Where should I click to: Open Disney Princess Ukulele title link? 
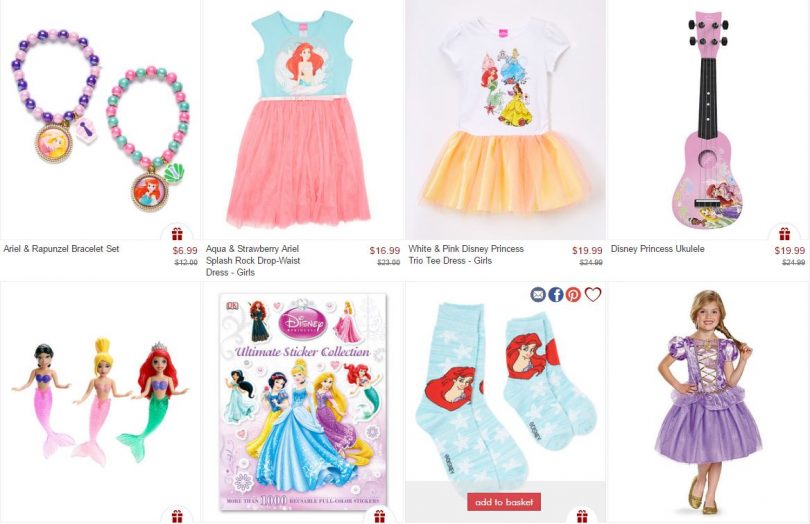click(x=658, y=249)
